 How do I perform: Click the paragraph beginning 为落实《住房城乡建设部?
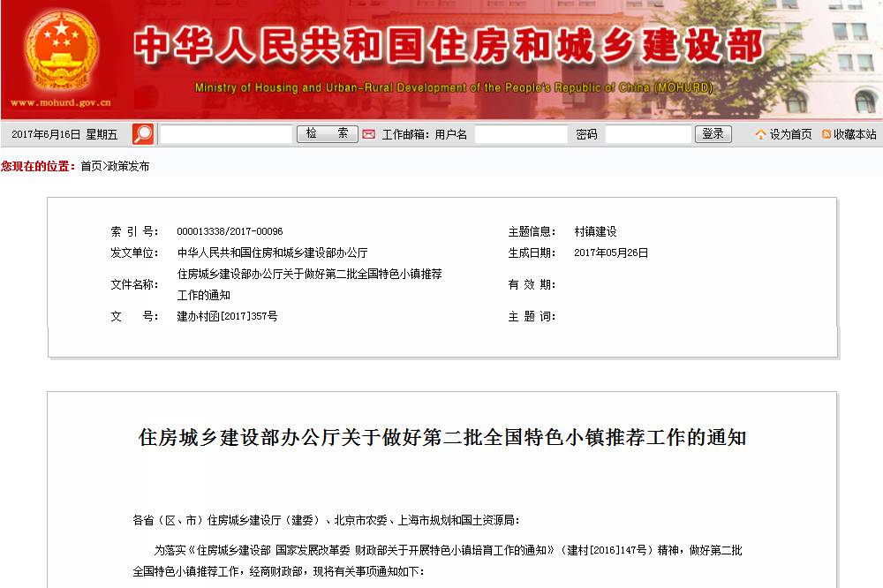pyautogui.click(x=438, y=561)
